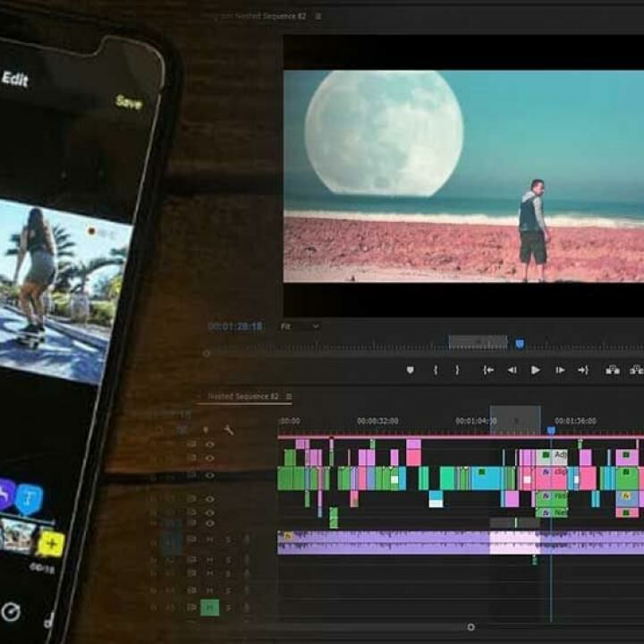Click the blue playhead on the timeline ruler
The image size is (644, 644).
551,430
